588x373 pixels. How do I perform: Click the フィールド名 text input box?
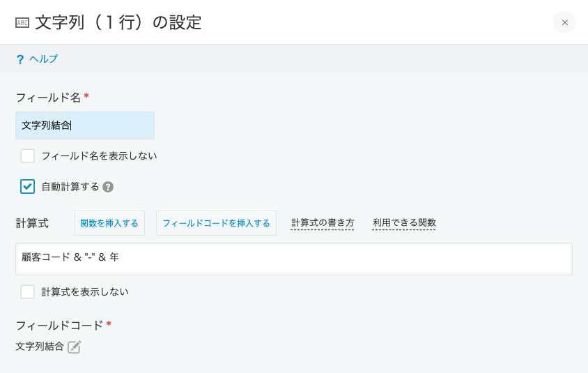[x=85, y=125]
